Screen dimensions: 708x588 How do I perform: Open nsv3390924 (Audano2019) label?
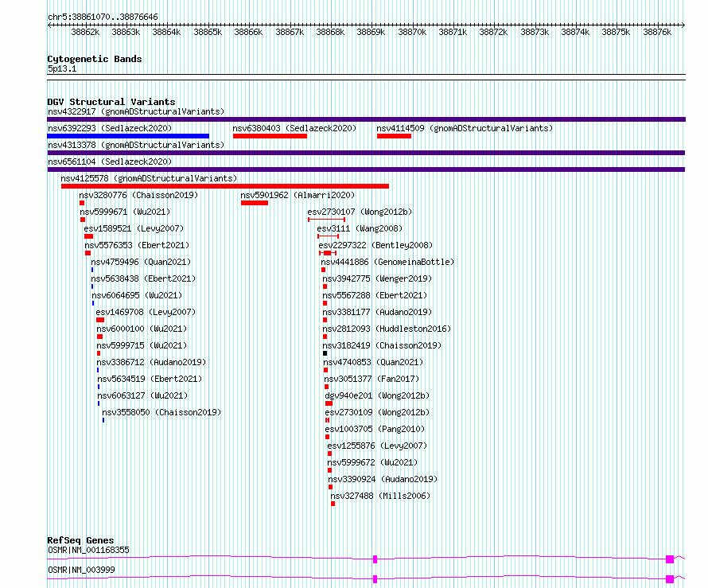tap(383, 479)
